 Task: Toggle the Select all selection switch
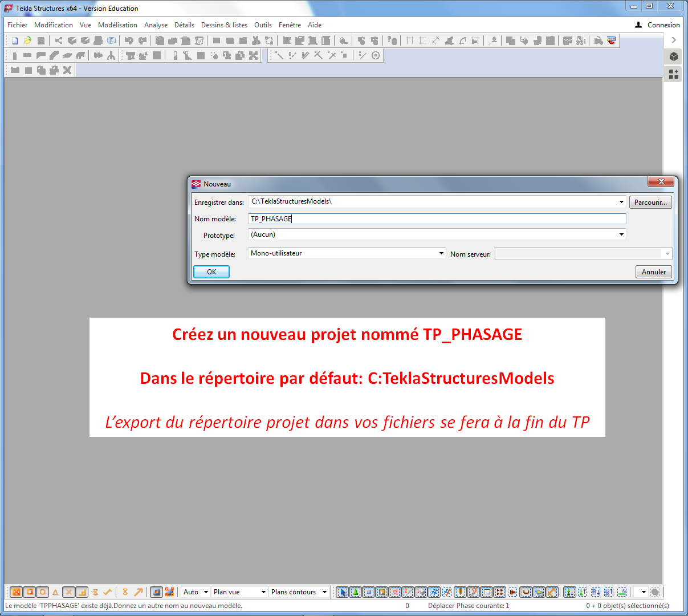click(x=342, y=592)
